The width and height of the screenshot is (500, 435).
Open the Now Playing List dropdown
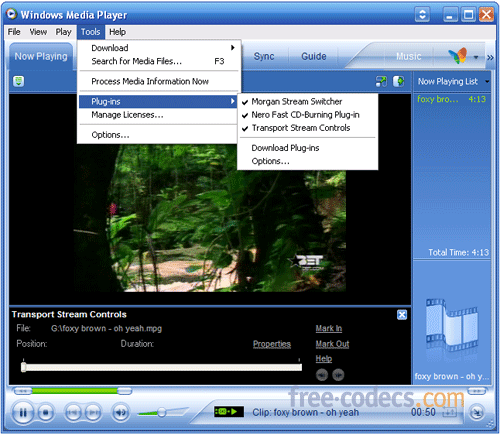487,82
